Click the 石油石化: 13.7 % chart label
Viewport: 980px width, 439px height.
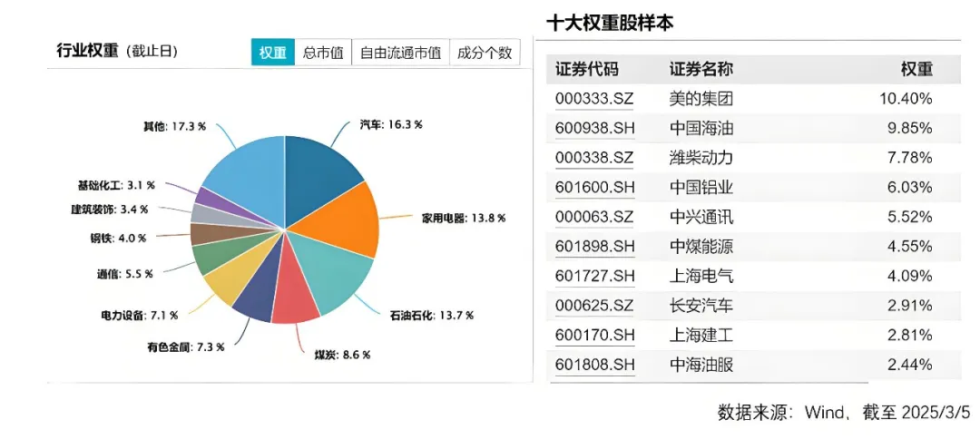click(x=432, y=315)
